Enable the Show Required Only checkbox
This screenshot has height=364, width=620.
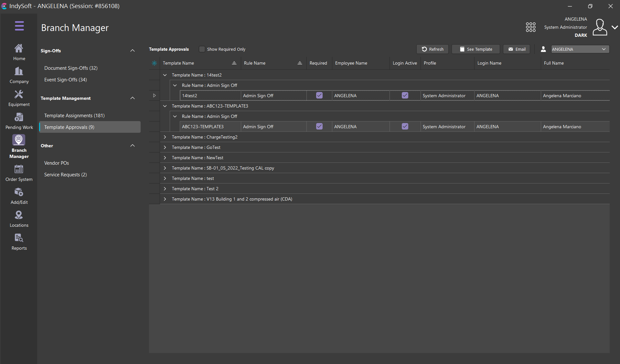pyautogui.click(x=202, y=49)
